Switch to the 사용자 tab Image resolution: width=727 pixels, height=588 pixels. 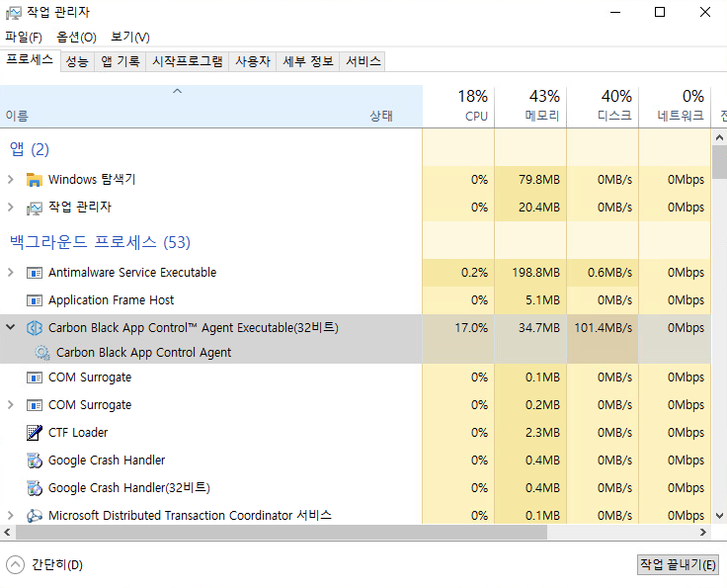(x=253, y=61)
